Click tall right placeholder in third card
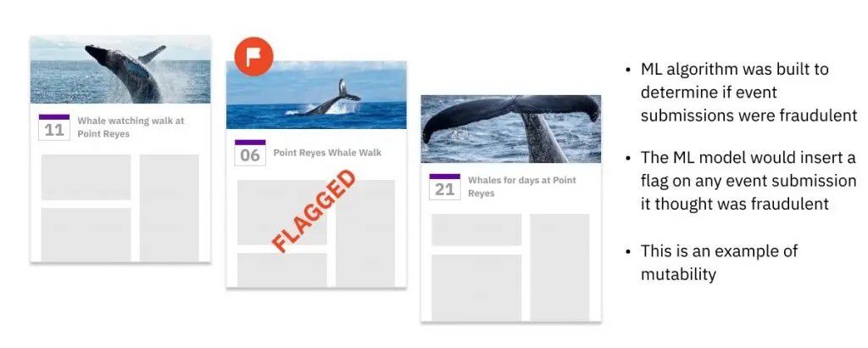 point(559,267)
